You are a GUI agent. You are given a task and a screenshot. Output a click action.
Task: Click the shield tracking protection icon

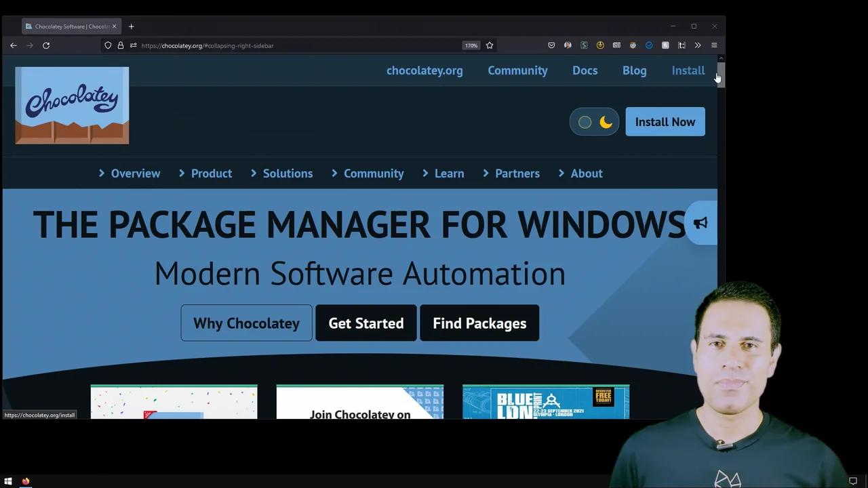click(108, 45)
